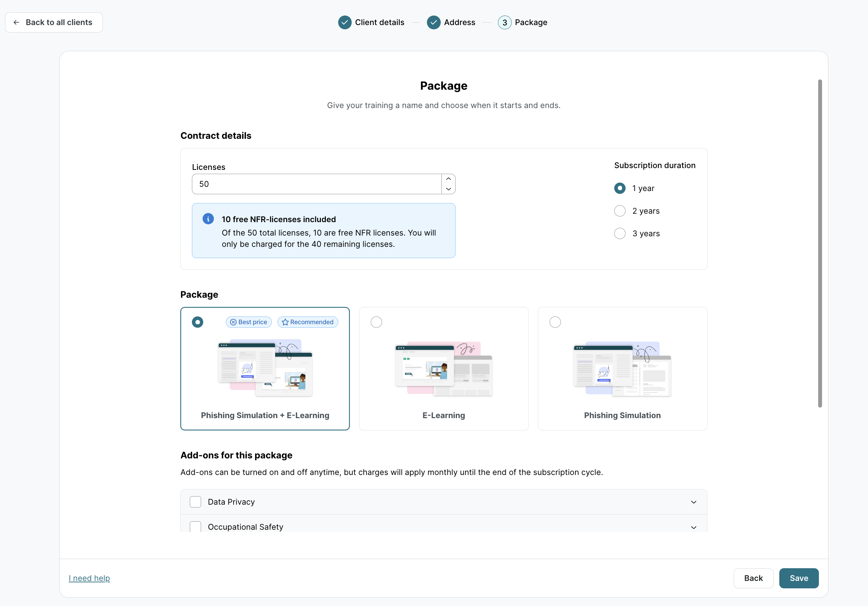Screen dimensions: 868x606
Task: Open the I need help link
Action: pyautogui.click(x=89, y=578)
